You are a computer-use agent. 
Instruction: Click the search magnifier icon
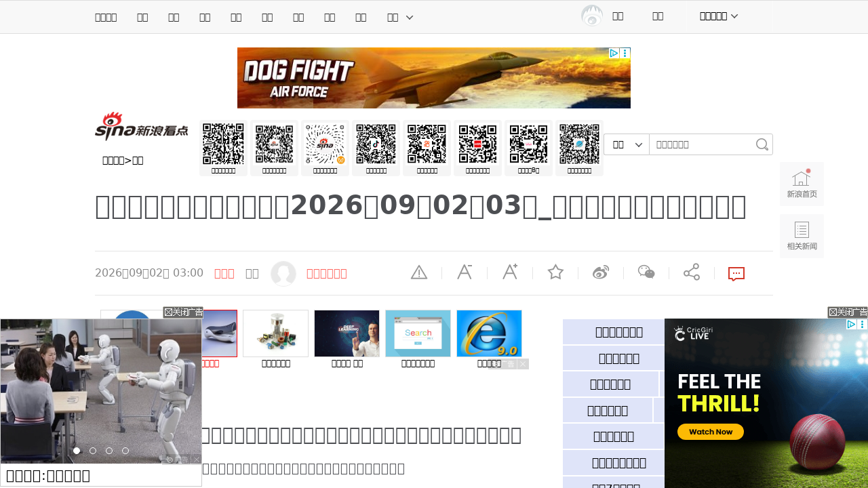point(762,144)
